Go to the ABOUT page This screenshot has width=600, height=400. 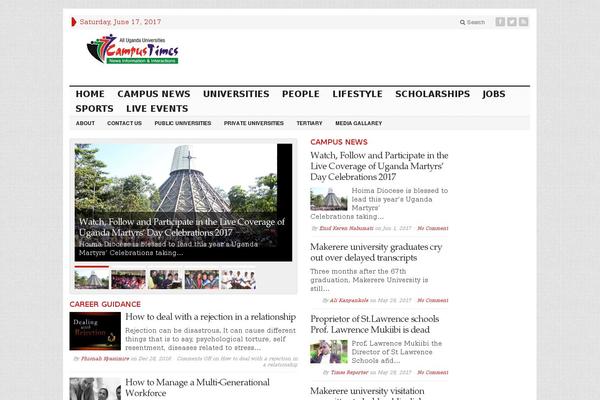(x=85, y=123)
